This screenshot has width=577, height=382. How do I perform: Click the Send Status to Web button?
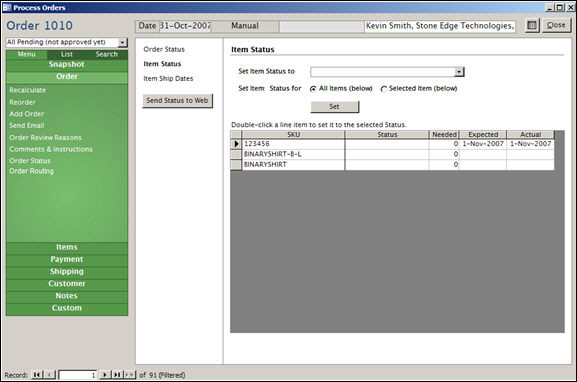click(177, 100)
